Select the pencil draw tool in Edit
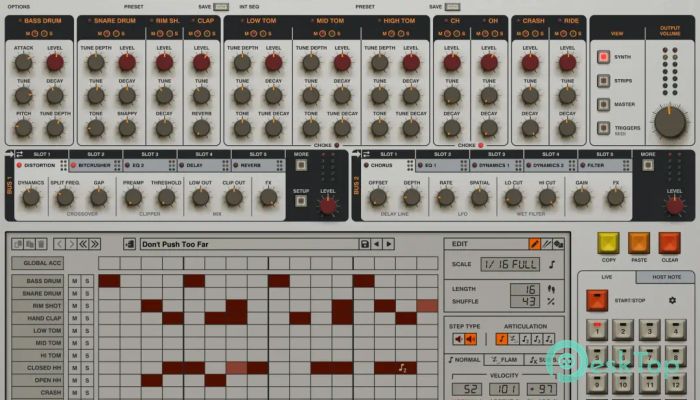This screenshot has width=700, height=400. click(x=534, y=244)
